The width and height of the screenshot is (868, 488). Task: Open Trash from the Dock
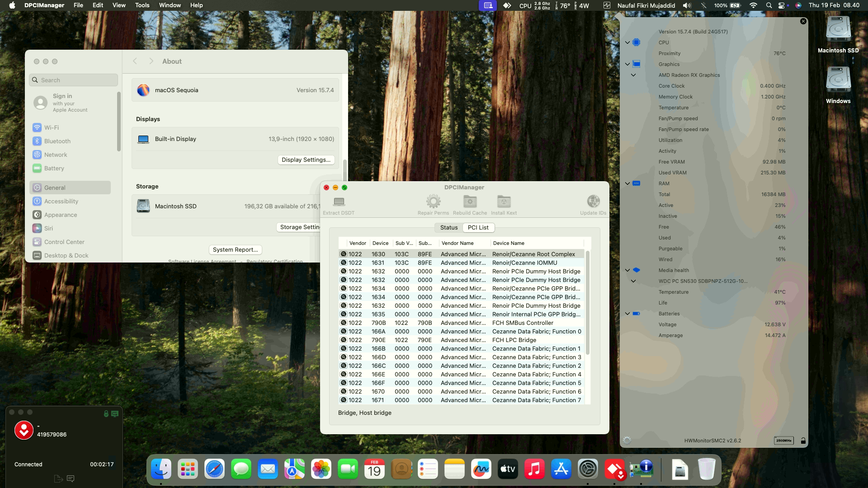(706, 469)
